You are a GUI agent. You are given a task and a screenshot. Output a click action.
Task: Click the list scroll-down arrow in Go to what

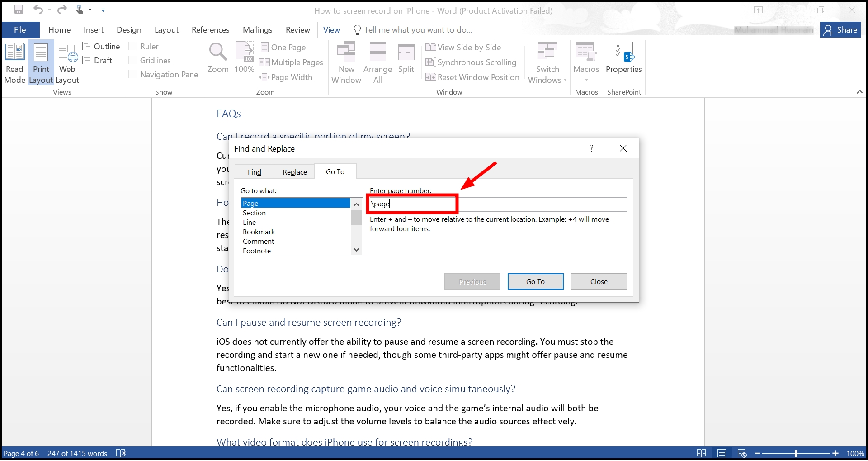356,249
